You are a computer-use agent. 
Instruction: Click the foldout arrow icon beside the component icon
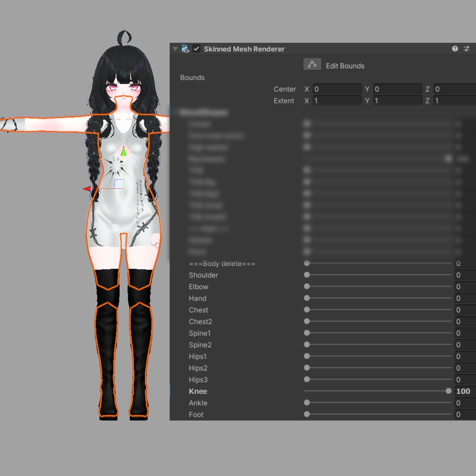(x=175, y=48)
